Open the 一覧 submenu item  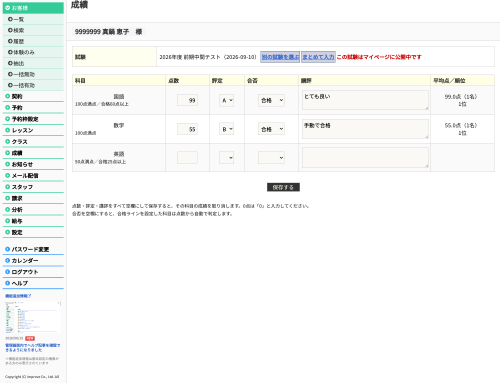point(33,19)
